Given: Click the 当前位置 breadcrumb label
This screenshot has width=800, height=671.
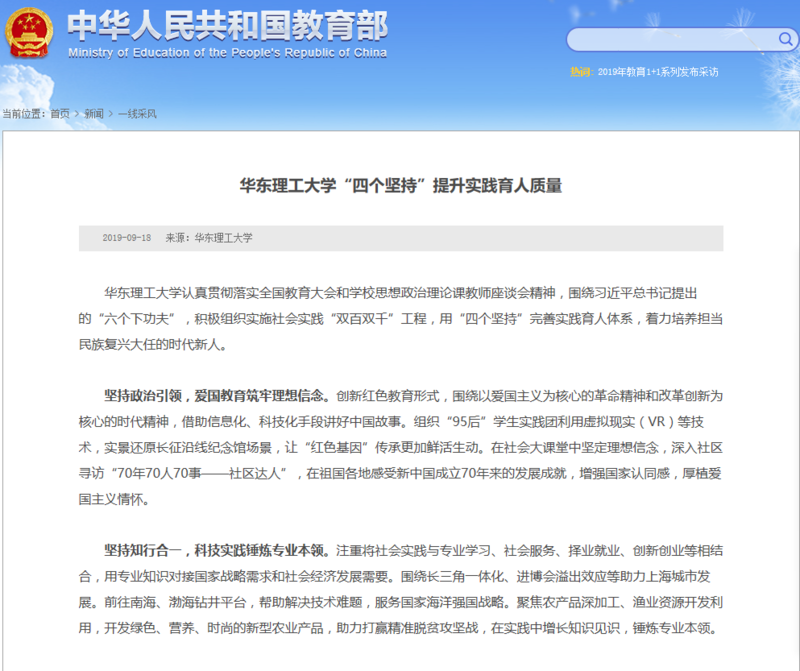Looking at the screenshot, I should coord(24,114).
